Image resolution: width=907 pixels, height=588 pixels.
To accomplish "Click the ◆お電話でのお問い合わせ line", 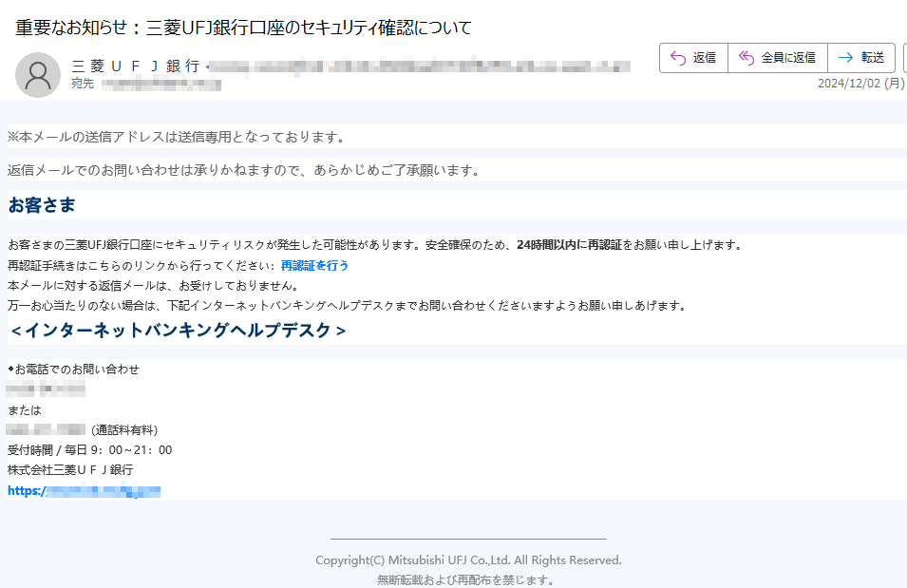I will pyautogui.click(x=73, y=370).
